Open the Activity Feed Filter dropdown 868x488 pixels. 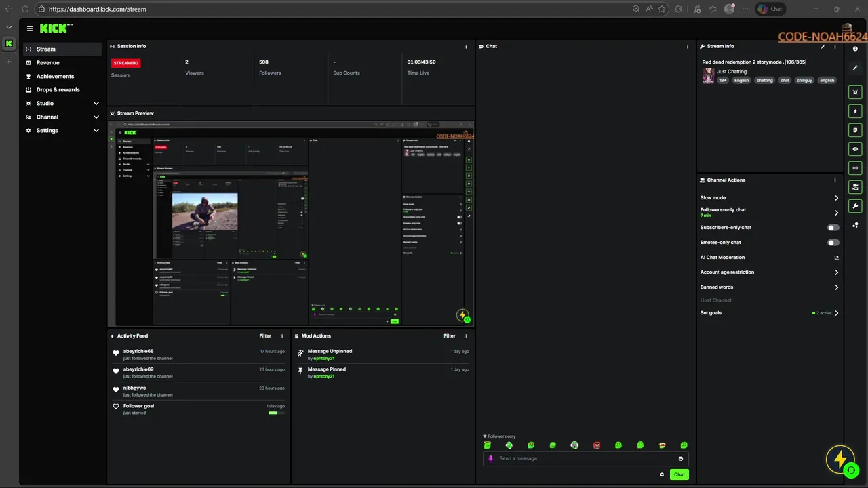pos(265,336)
